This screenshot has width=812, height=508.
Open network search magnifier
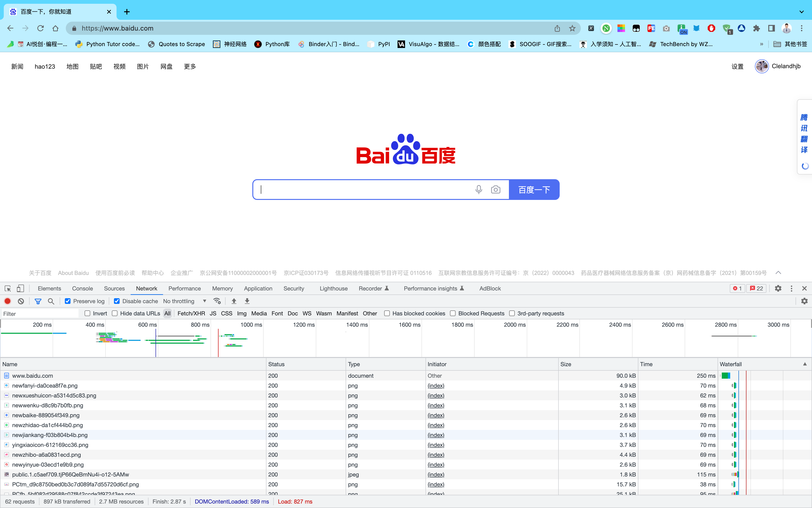51,301
